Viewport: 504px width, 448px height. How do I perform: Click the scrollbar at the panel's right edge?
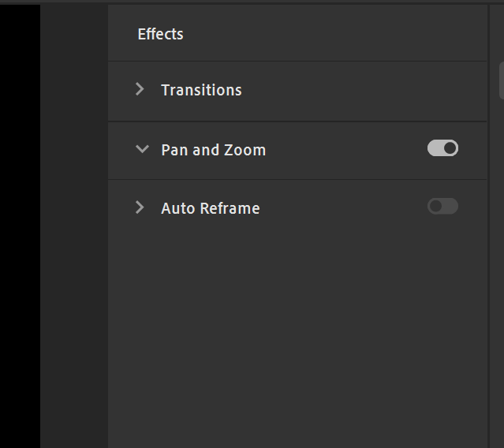tap(501, 79)
